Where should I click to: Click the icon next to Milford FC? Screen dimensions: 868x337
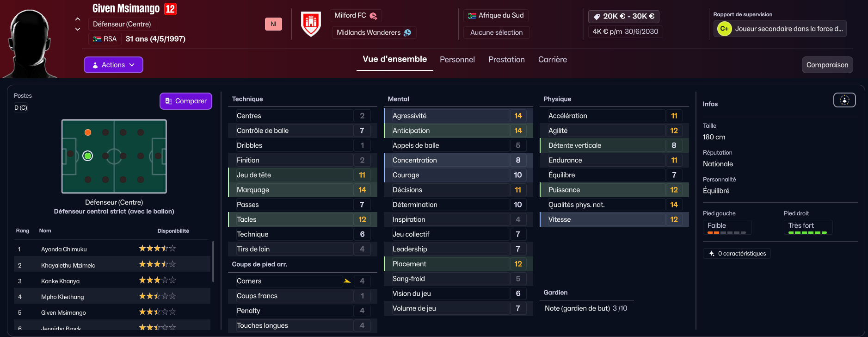[x=373, y=16]
